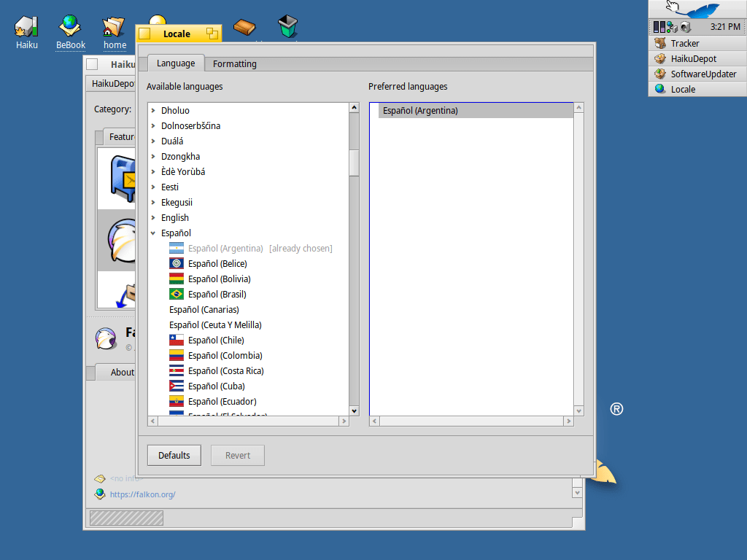Image resolution: width=747 pixels, height=560 pixels.
Task: Click the Defaults button
Action: point(174,455)
